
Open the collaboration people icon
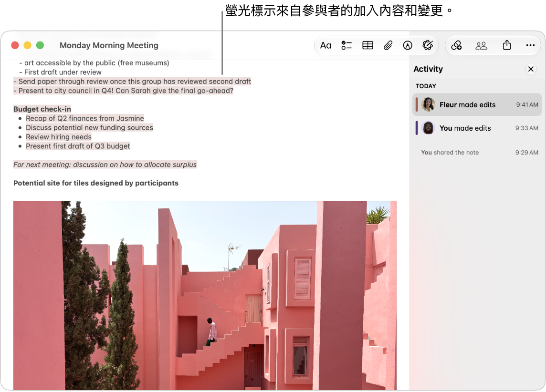tap(481, 46)
